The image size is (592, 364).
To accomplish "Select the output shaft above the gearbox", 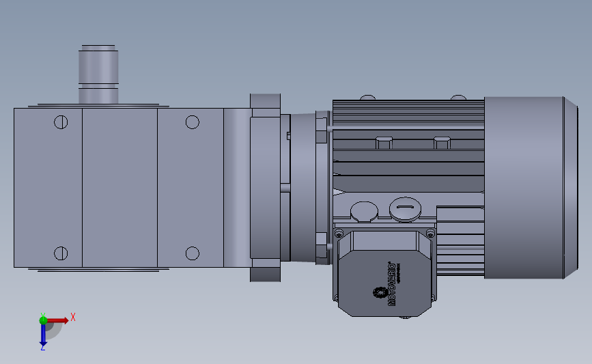I will tap(98, 74).
